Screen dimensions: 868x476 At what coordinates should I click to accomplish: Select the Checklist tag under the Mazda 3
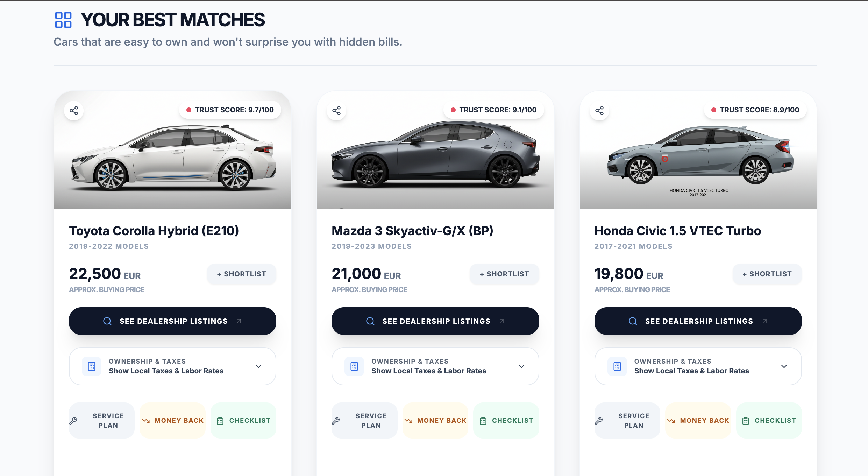pos(506,420)
